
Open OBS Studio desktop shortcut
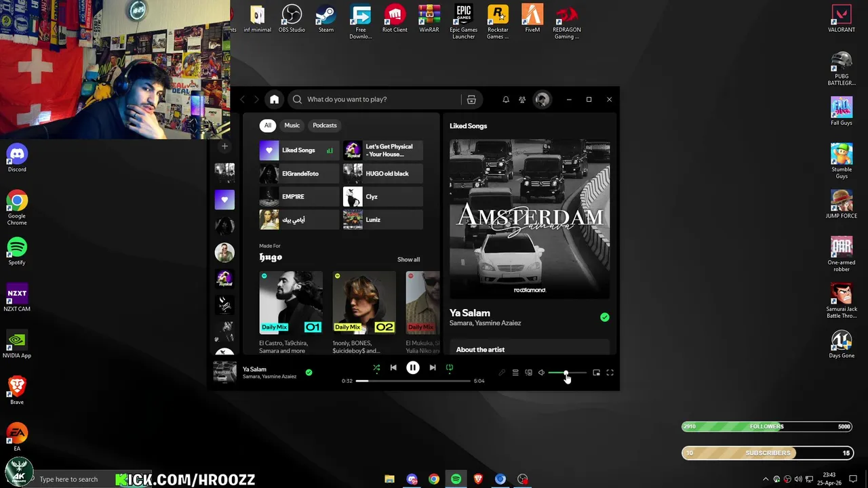292,19
